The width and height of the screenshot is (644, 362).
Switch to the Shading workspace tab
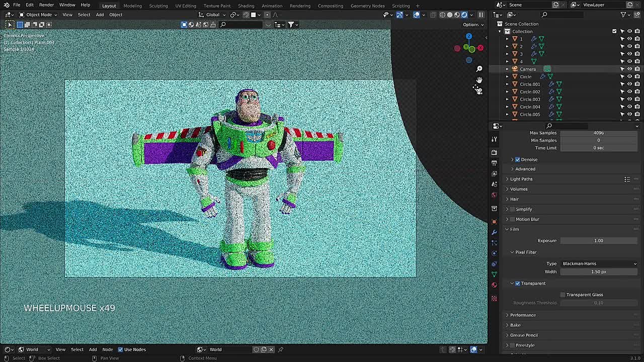pos(246,6)
